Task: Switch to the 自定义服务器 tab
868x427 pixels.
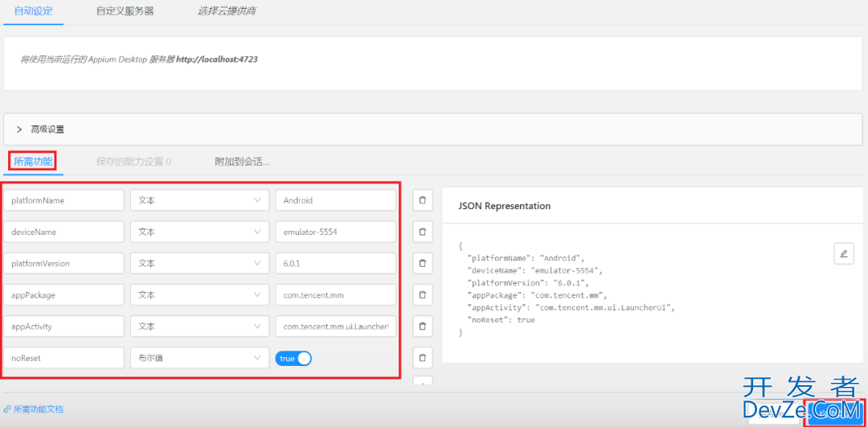Action: [125, 11]
